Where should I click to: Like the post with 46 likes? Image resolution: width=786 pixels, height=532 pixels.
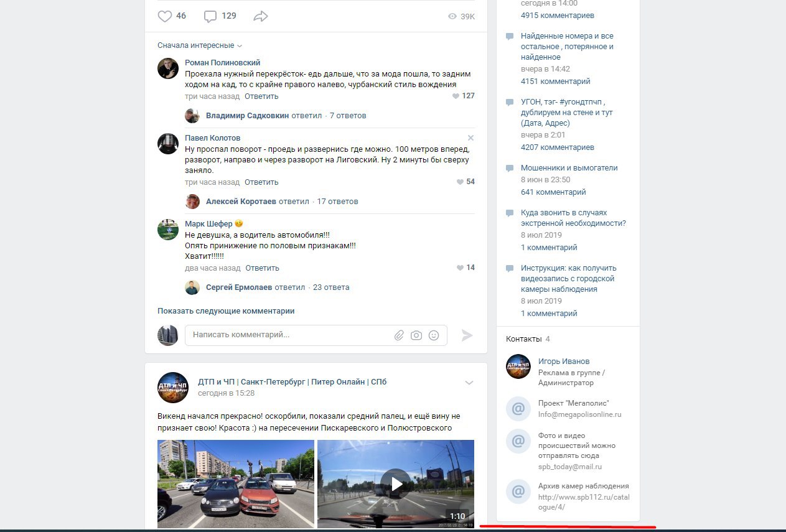coord(165,16)
